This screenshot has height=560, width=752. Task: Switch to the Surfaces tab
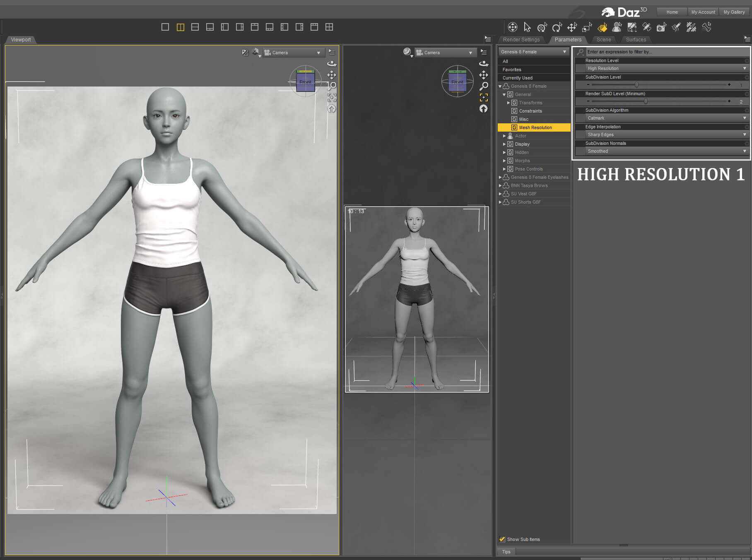click(636, 40)
